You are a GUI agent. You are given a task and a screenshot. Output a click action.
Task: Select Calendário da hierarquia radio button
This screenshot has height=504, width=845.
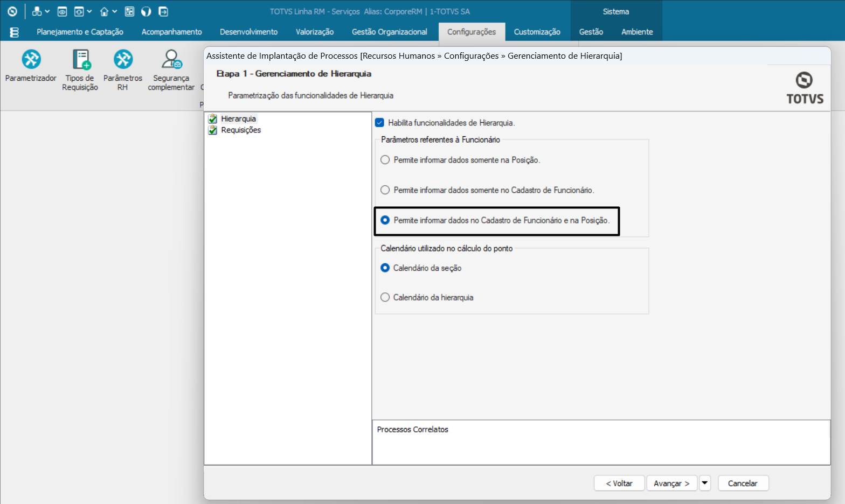click(x=385, y=297)
